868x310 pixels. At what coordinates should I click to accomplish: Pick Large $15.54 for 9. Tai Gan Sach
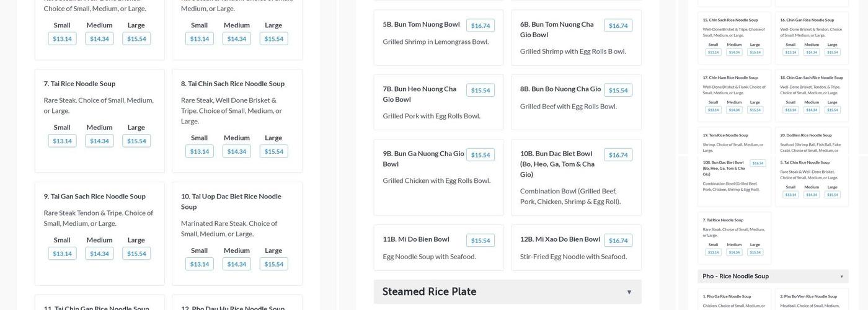136,254
